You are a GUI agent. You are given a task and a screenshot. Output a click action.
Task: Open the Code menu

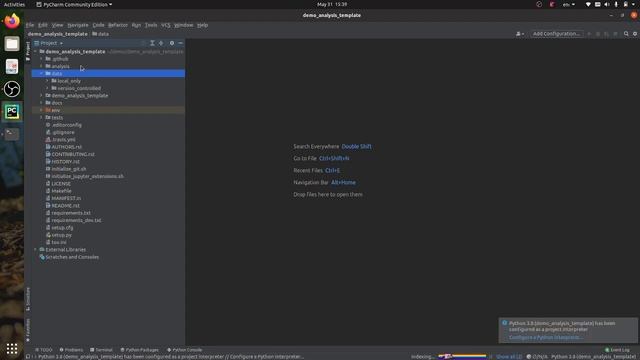[x=98, y=25]
